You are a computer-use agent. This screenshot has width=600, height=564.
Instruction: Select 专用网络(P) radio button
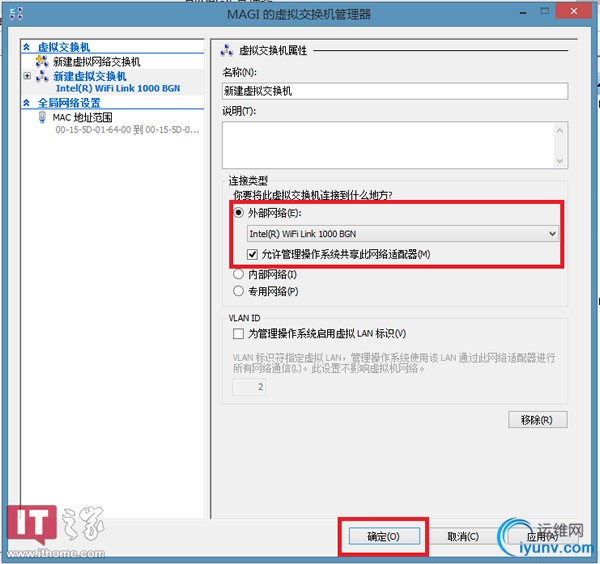pos(238,291)
